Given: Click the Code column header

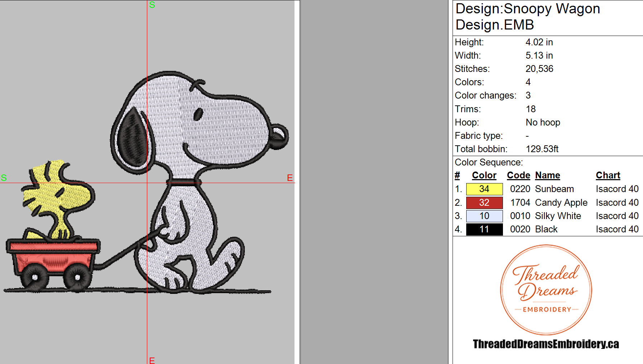Looking at the screenshot, I should [x=518, y=176].
